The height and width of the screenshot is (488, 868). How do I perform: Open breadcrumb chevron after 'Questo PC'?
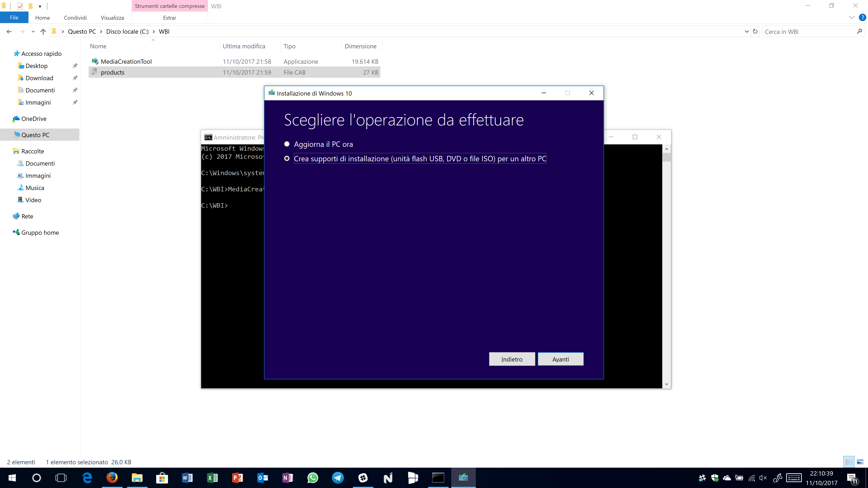[101, 32]
